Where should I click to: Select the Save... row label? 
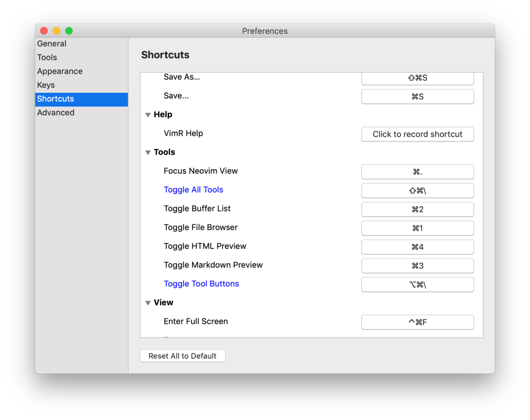point(176,96)
